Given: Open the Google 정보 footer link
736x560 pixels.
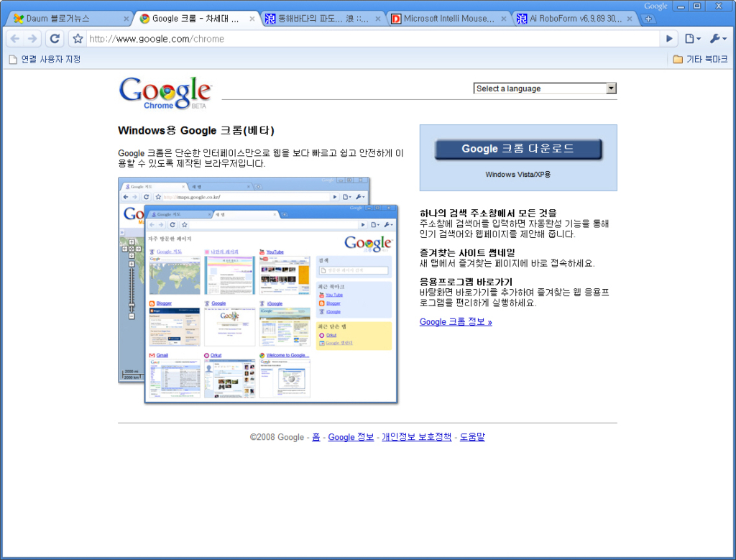Looking at the screenshot, I should tap(351, 437).
